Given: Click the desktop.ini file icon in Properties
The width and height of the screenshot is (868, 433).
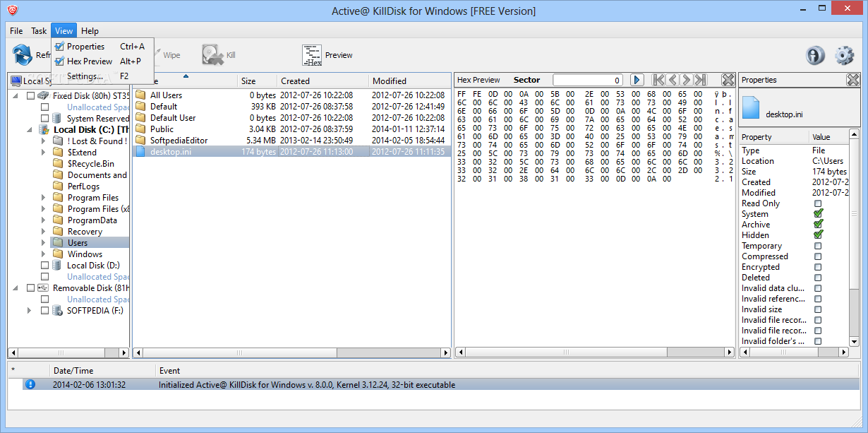Looking at the screenshot, I should 752,108.
